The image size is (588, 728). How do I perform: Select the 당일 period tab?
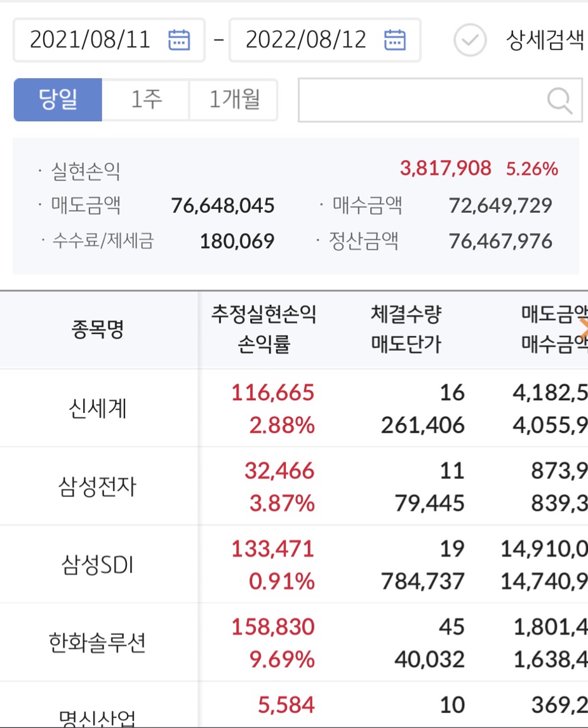pos(58,100)
